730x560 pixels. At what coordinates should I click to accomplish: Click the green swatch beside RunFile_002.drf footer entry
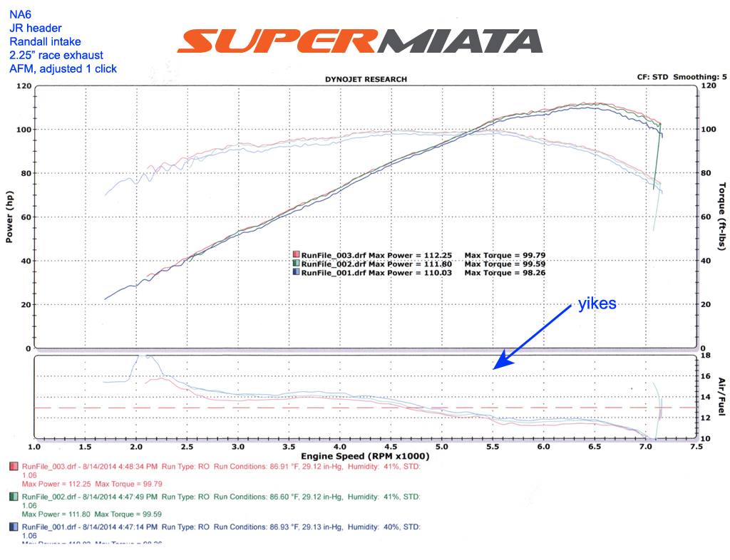point(14,497)
